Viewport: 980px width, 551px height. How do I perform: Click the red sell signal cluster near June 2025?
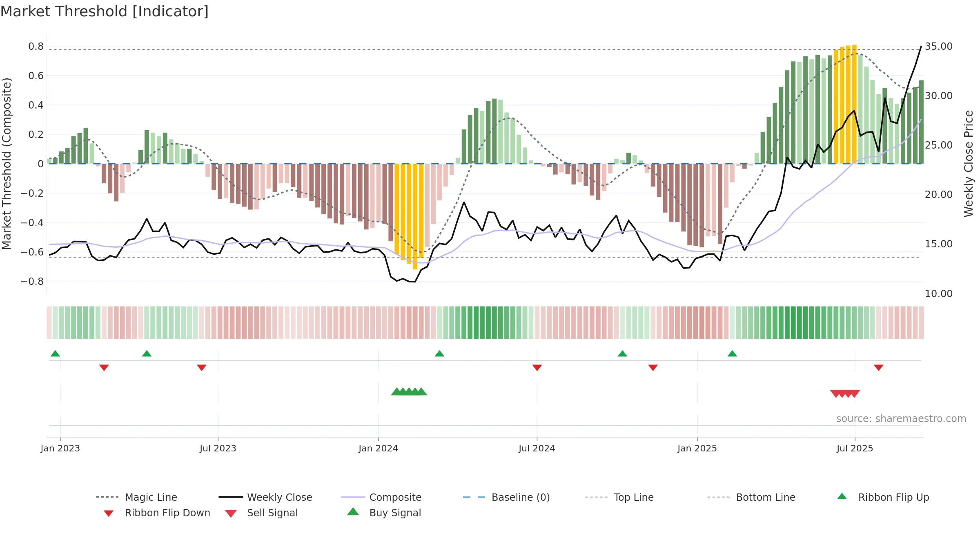[x=845, y=394]
